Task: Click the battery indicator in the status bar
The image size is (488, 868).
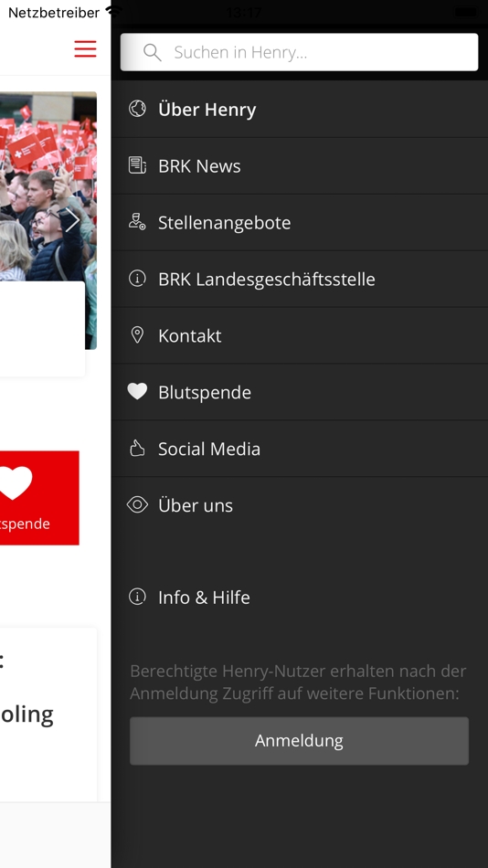Action: click(466, 11)
